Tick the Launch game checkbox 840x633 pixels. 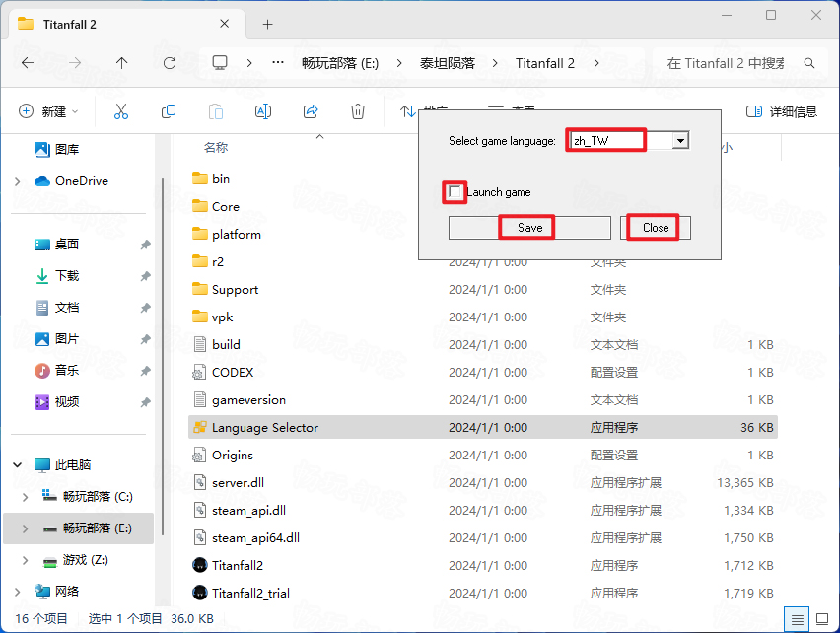click(x=455, y=191)
